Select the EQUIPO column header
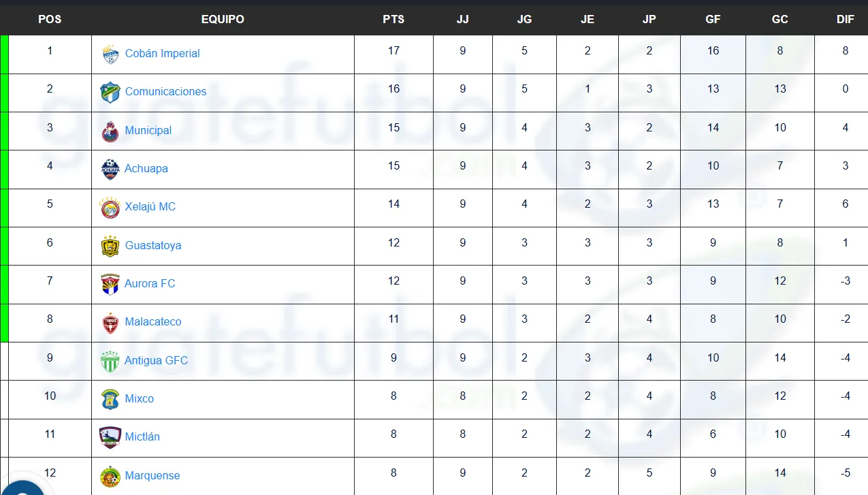The height and width of the screenshot is (495, 868). 223,19
